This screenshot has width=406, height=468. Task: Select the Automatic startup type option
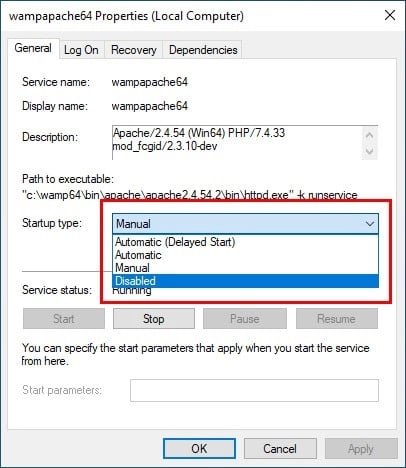(245, 255)
